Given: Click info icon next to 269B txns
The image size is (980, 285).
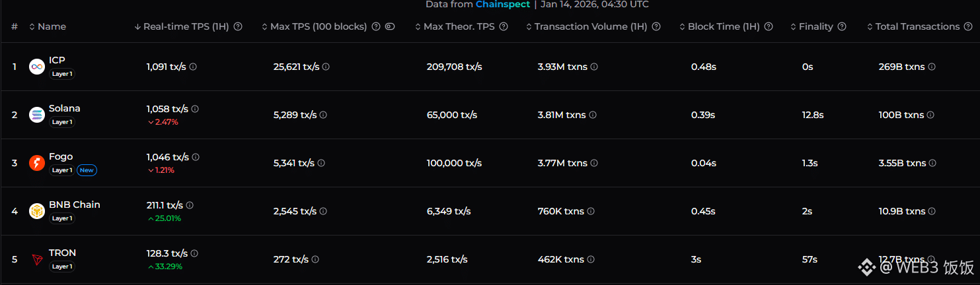Looking at the screenshot, I should (x=932, y=67).
